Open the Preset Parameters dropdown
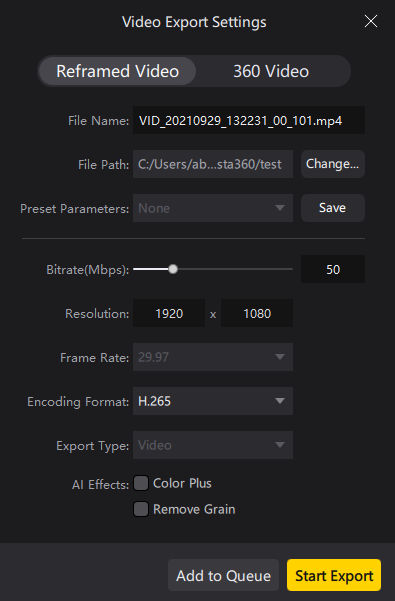This screenshot has width=395, height=601. coord(213,208)
